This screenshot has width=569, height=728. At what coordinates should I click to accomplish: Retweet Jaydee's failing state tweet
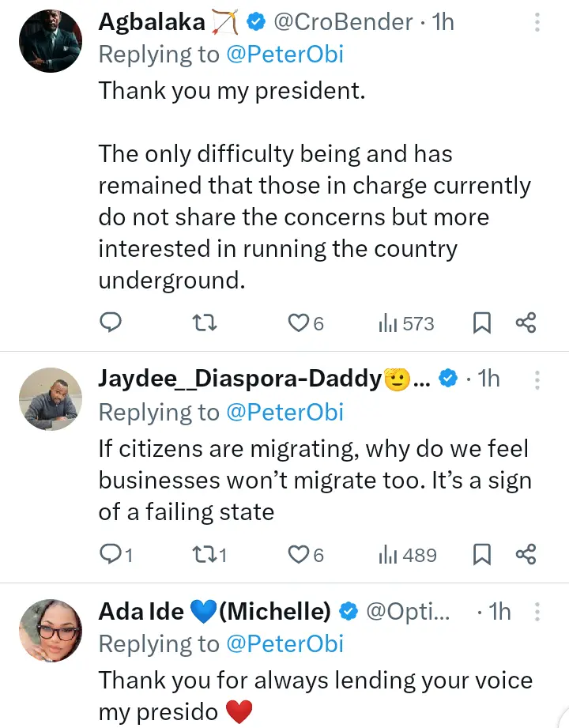click(205, 555)
